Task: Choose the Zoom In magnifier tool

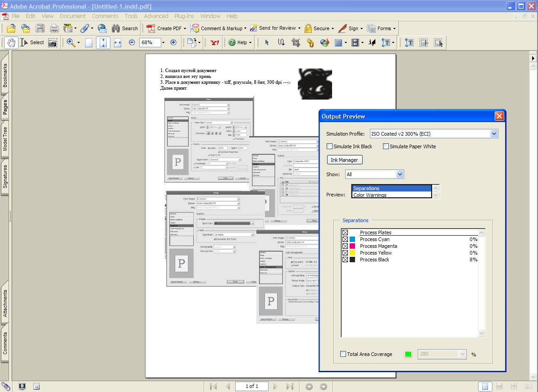Action: click(x=71, y=42)
